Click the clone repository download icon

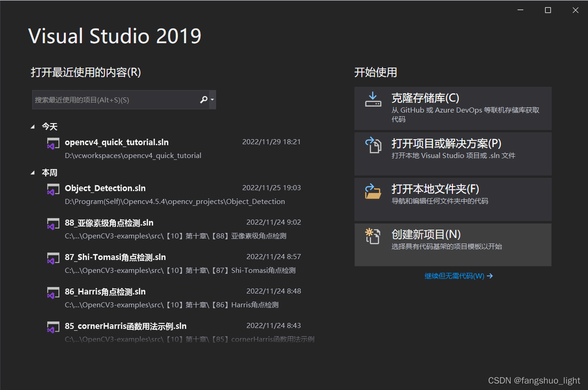pyautogui.click(x=373, y=100)
